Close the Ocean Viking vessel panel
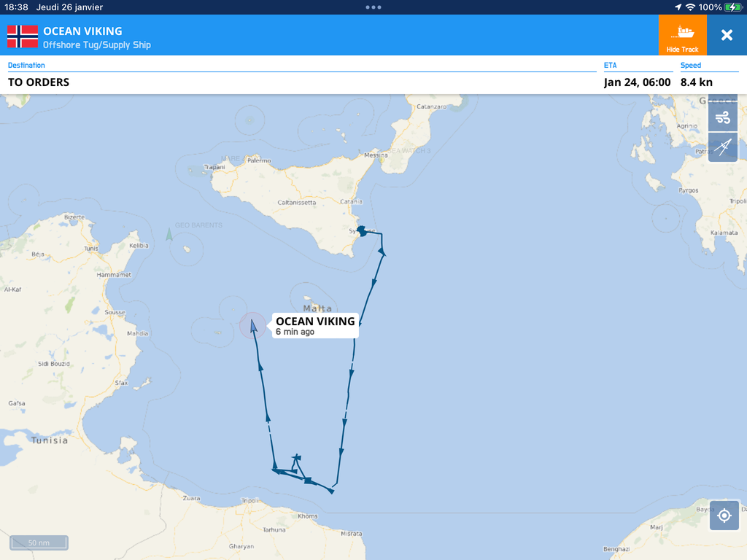This screenshot has height=560, width=747. click(x=727, y=35)
